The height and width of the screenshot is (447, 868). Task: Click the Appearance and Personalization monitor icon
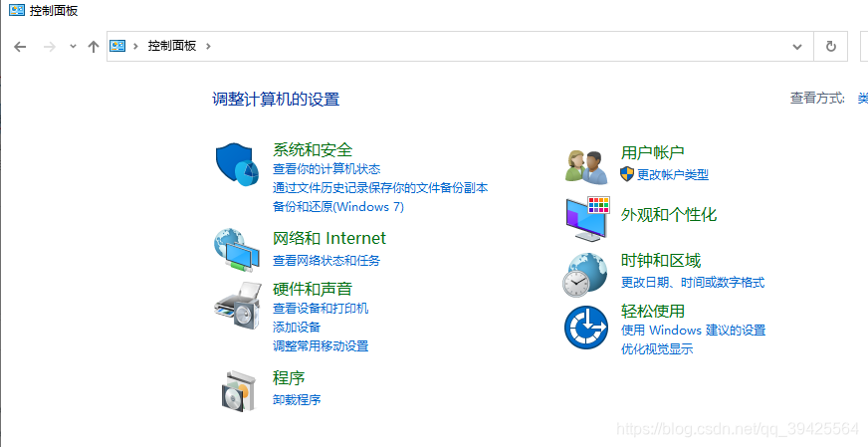tap(587, 218)
